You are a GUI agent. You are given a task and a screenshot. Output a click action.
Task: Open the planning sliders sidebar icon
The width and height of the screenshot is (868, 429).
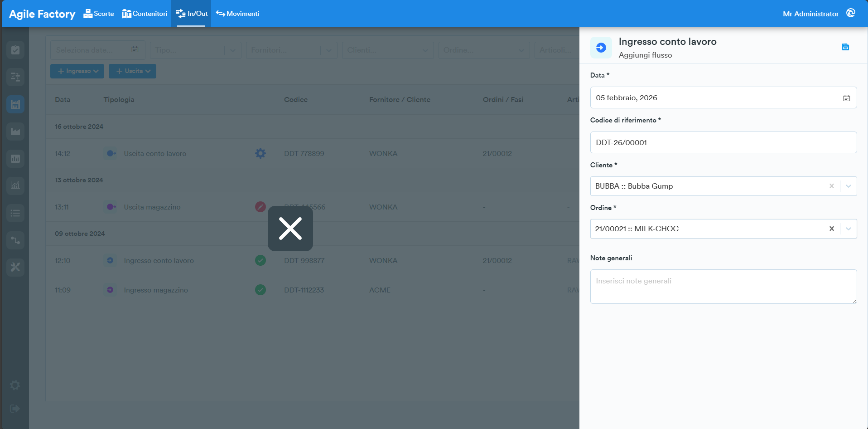point(15,77)
